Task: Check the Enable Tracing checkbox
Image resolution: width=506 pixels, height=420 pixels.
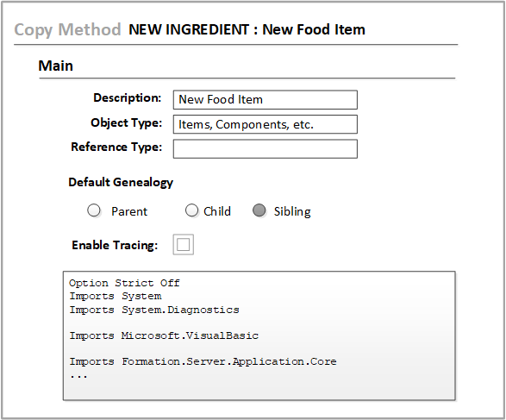Action: point(184,244)
